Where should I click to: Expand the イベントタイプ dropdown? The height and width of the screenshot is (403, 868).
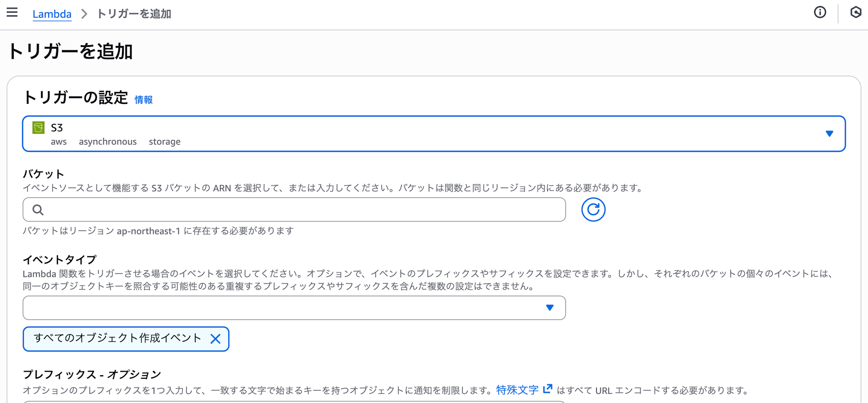coord(550,307)
